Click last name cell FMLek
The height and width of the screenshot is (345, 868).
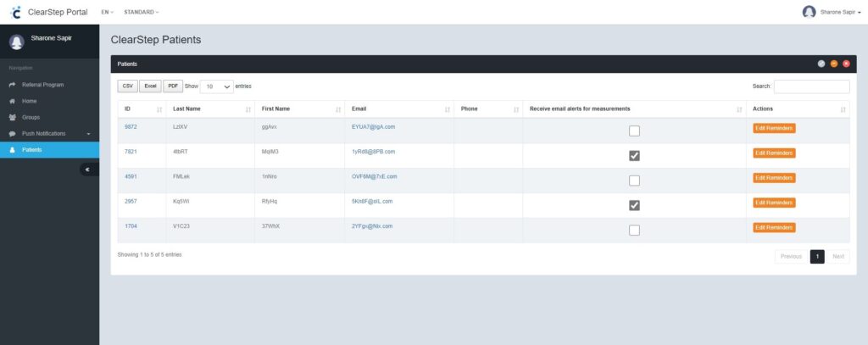181,176
